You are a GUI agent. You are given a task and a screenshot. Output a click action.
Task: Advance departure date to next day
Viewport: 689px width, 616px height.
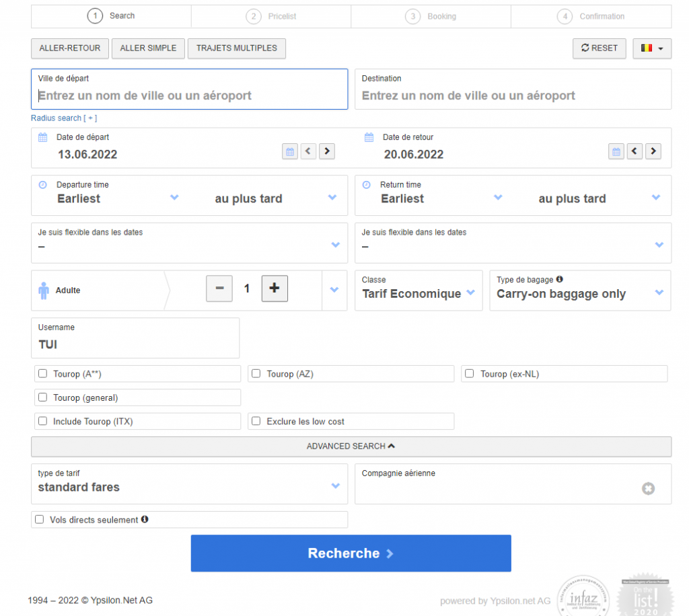(x=327, y=151)
